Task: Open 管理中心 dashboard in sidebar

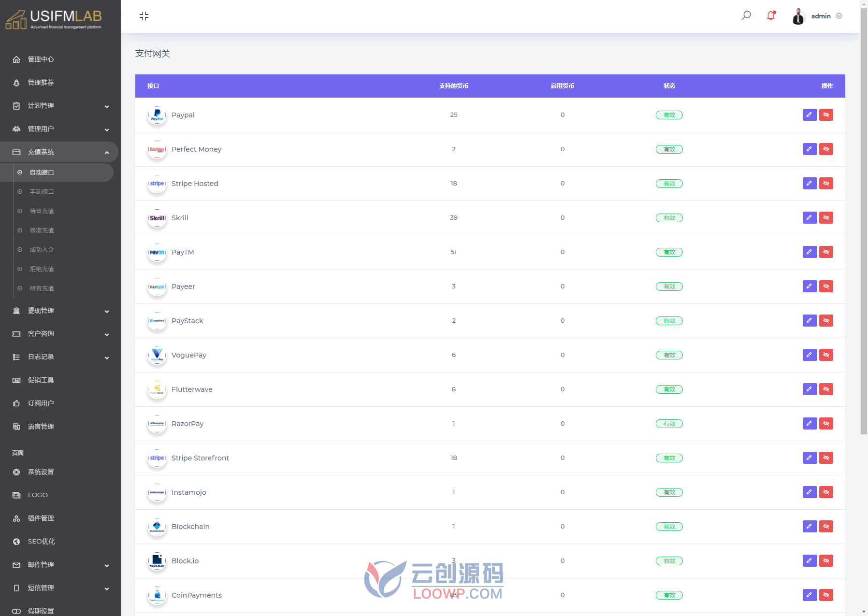Action: coord(59,59)
